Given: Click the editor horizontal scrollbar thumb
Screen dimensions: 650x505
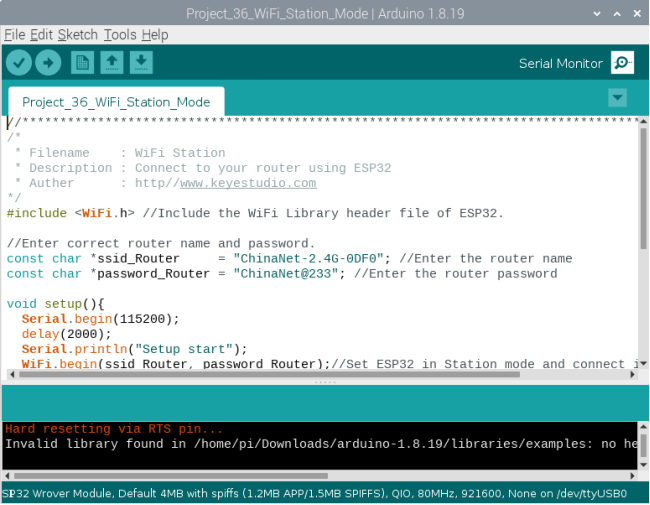Looking at the screenshot, I should pyautogui.click(x=269, y=374).
